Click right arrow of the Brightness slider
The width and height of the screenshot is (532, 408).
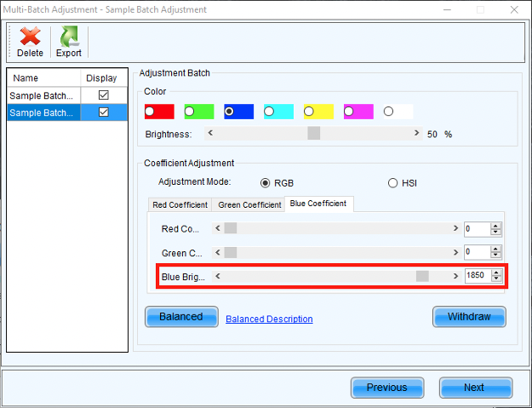(416, 134)
